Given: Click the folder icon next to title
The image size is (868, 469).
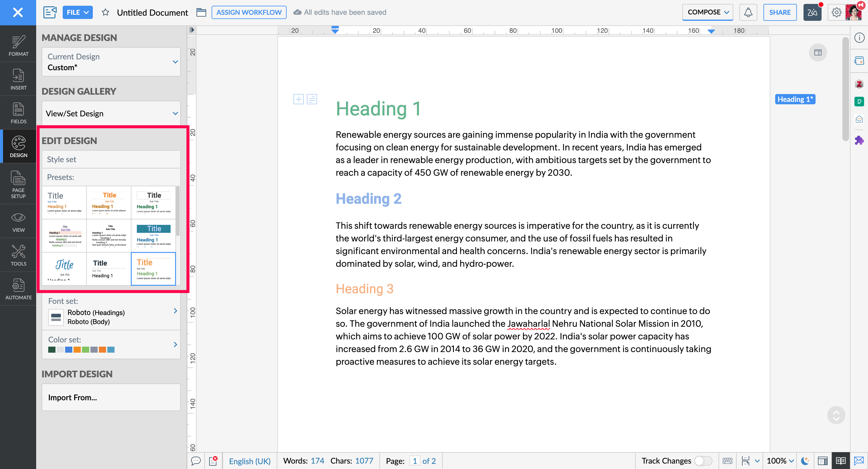Looking at the screenshot, I should pos(201,12).
